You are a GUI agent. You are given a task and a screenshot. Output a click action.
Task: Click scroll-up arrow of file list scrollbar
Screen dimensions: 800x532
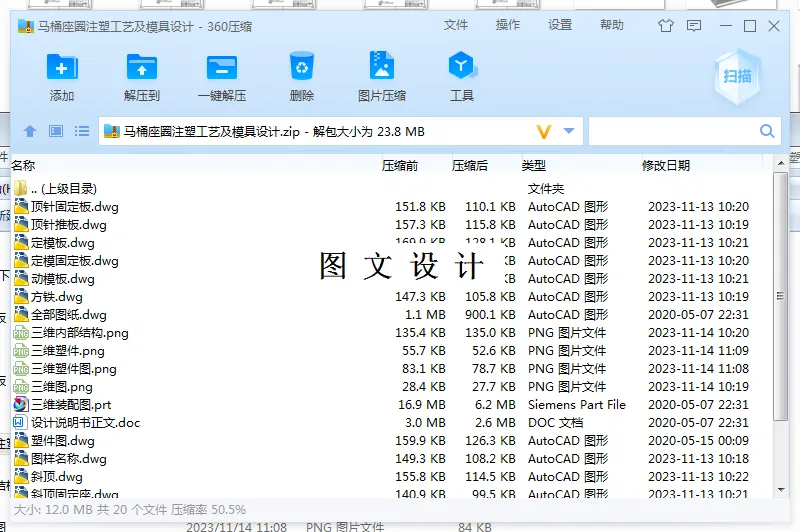point(781,163)
